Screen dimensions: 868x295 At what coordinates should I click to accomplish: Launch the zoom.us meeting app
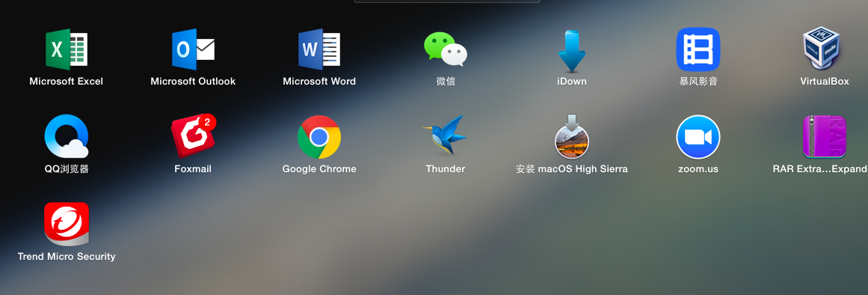click(x=698, y=137)
